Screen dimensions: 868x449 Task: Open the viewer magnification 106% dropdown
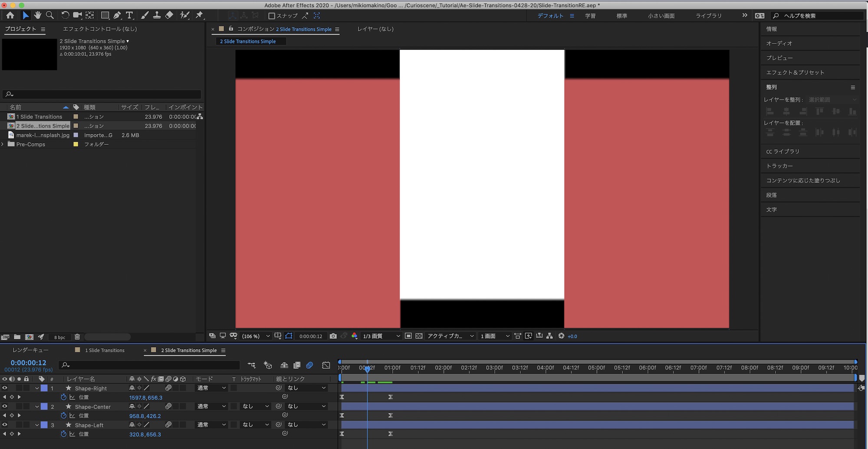pos(256,336)
